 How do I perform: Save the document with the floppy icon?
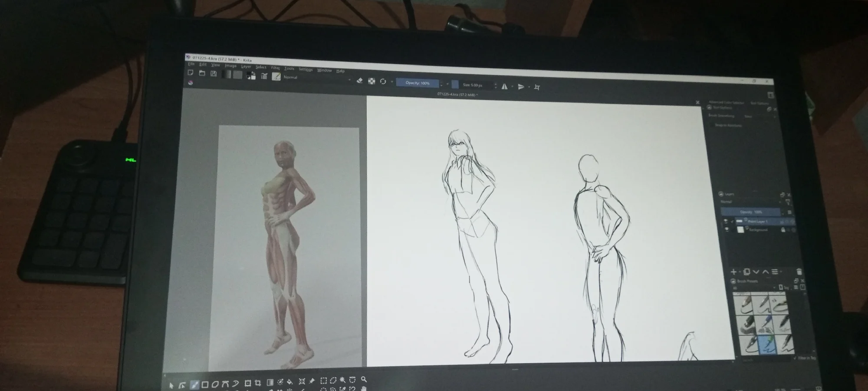point(214,73)
